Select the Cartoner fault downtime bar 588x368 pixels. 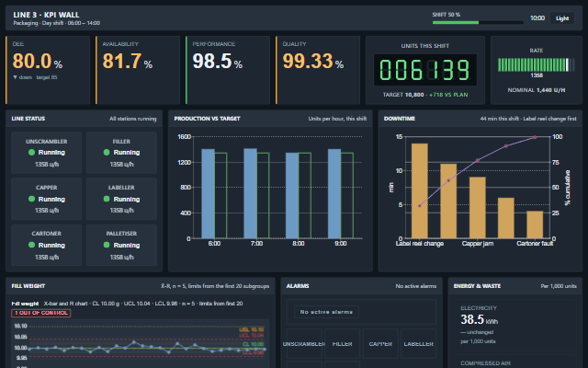pyautogui.click(x=535, y=224)
